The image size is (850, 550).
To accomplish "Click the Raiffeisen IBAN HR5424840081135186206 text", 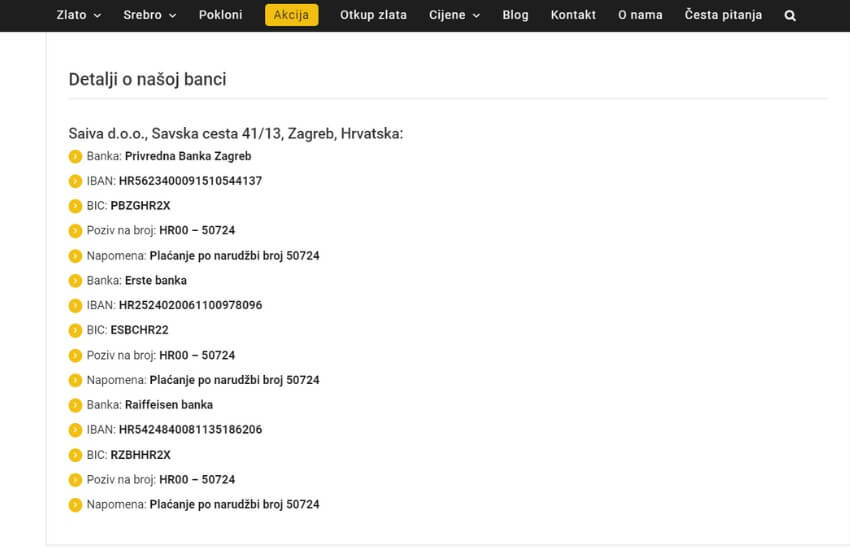I will click(190, 430).
